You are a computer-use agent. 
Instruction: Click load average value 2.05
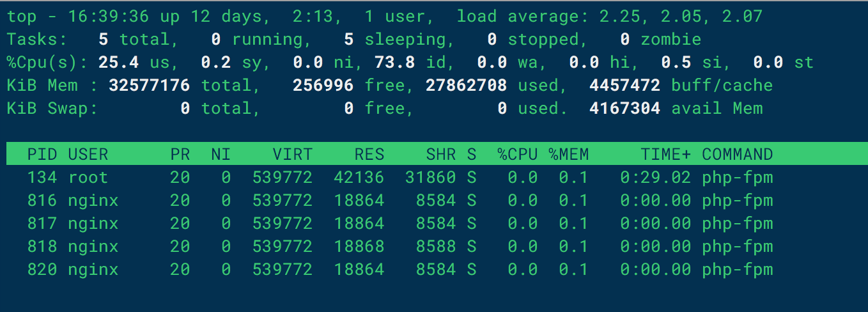pyautogui.click(x=681, y=16)
